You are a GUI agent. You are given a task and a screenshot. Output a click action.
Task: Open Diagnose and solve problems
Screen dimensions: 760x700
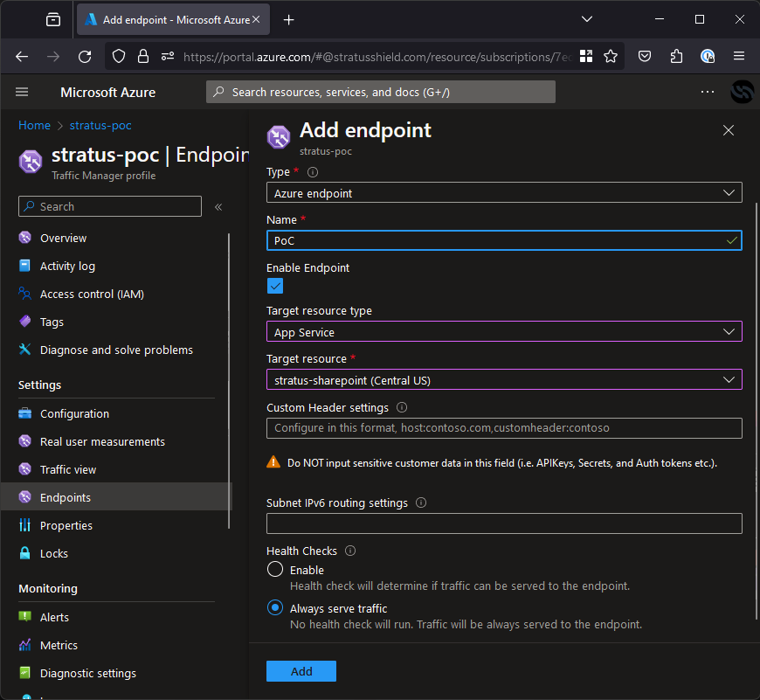[115, 350]
